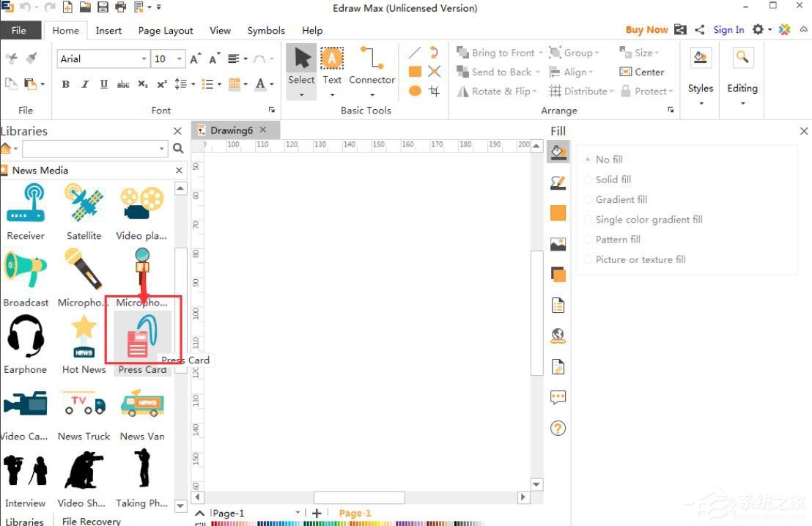Viewport: 812px width, 526px height.
Task: Click the Save icon in quick access bar
Action: pyautogui.click(x=103, y=7)
